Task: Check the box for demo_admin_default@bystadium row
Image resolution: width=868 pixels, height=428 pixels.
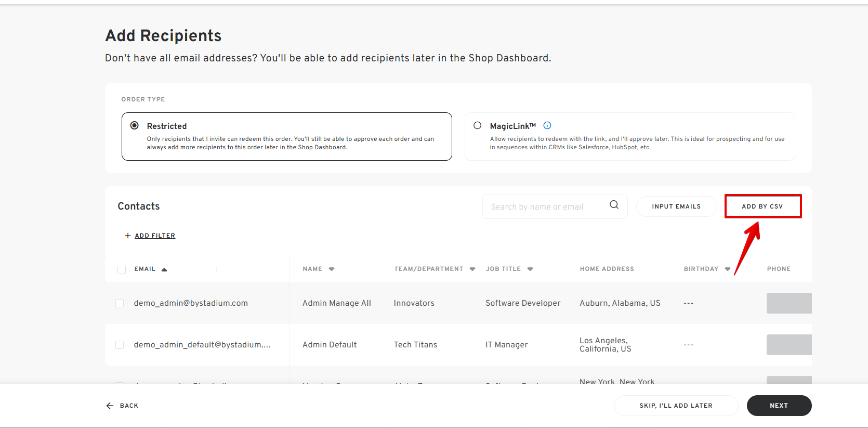Action: 120,345
